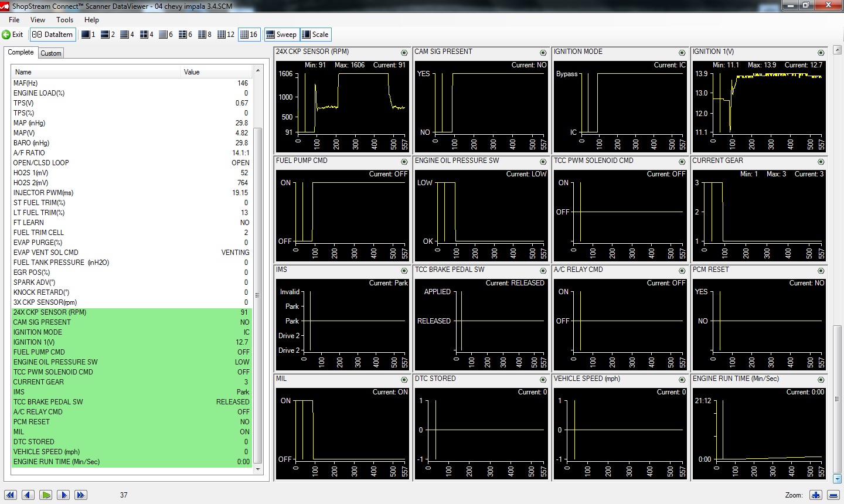Select the A/F RATIO row
This screenshot has height=504, width=844.
(132, 153)
